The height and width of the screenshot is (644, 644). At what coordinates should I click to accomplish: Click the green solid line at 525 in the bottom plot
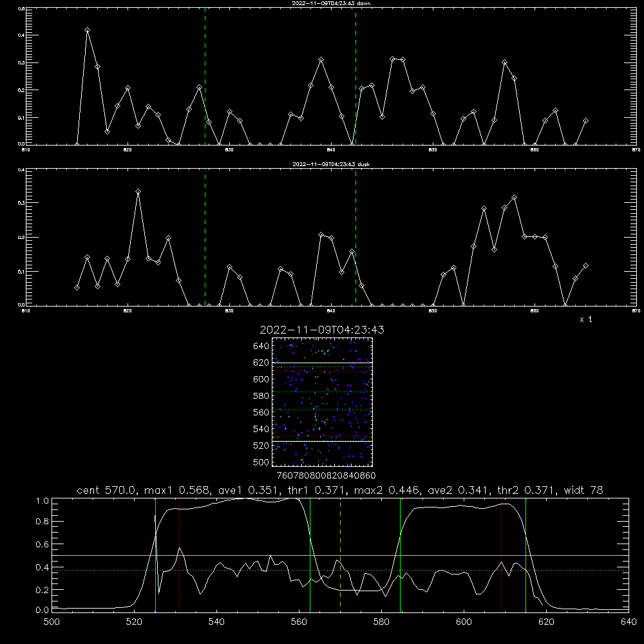155,554
